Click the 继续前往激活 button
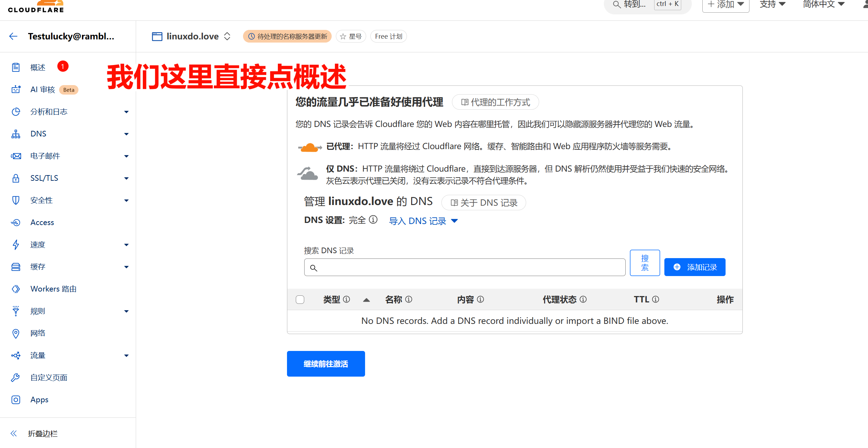The width and height of the screenshot is (868, 448). pyautogui.click(x=326, y=364)
